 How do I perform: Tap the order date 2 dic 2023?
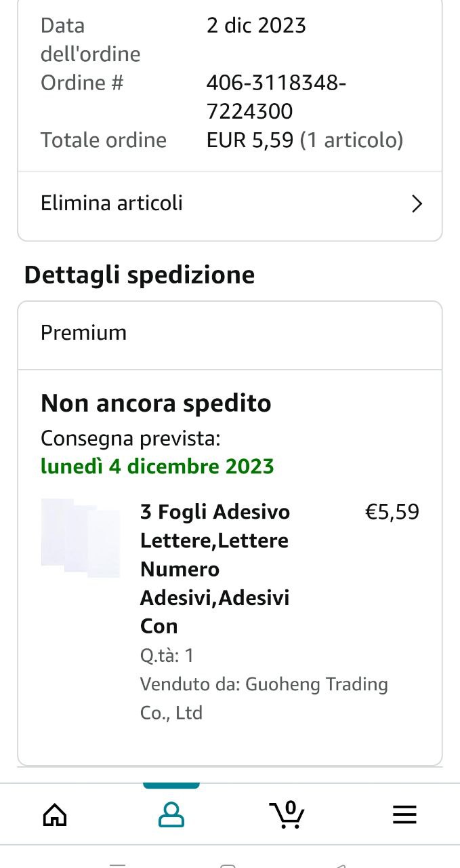(256, 26)
